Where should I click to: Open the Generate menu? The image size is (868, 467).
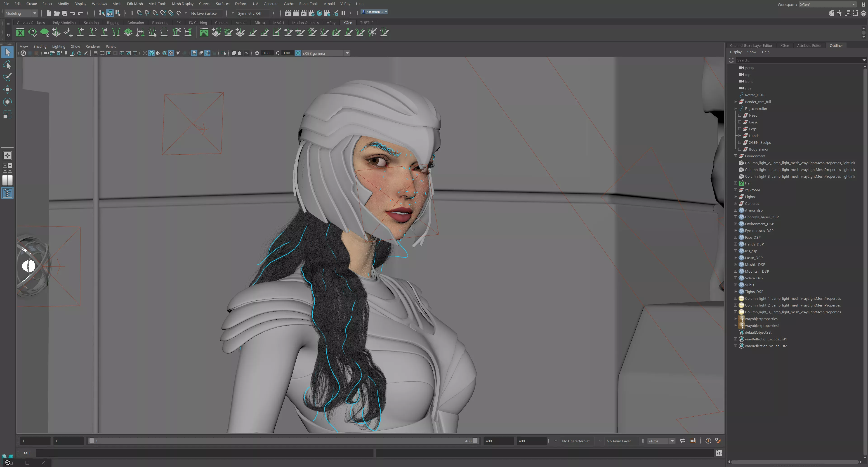[271, 4]
